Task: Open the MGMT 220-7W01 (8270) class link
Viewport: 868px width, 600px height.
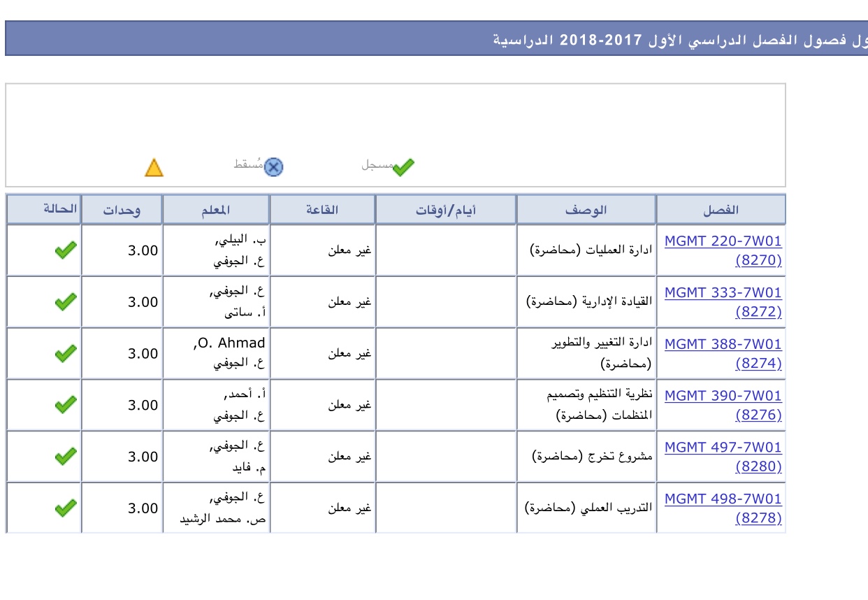Action: 723,250
